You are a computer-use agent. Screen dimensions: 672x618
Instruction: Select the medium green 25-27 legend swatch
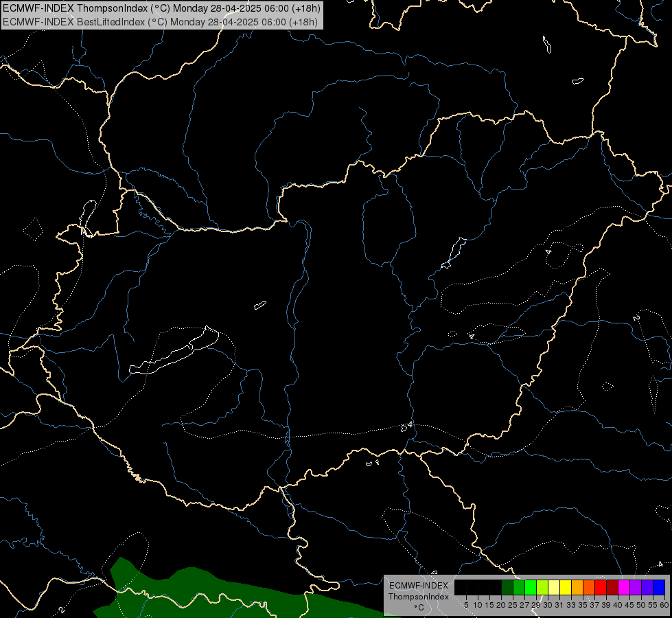click(519, 587)
